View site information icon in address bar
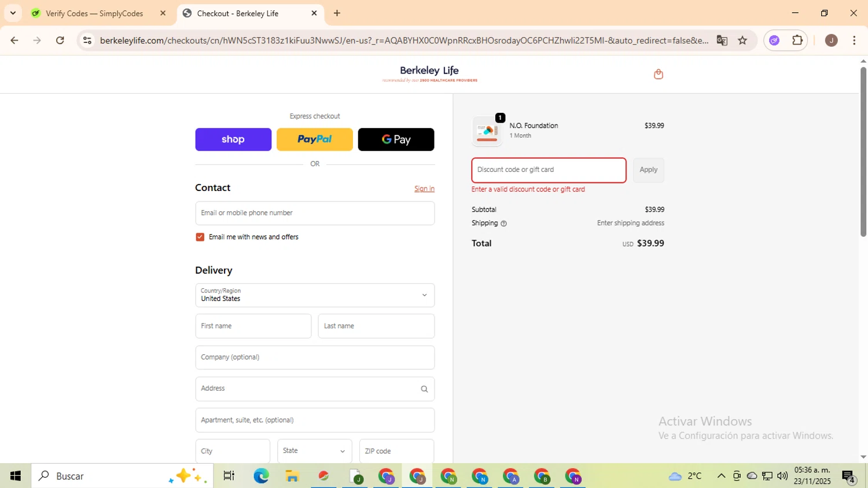This screenshot has width=868, height=488. click(87, 41)
